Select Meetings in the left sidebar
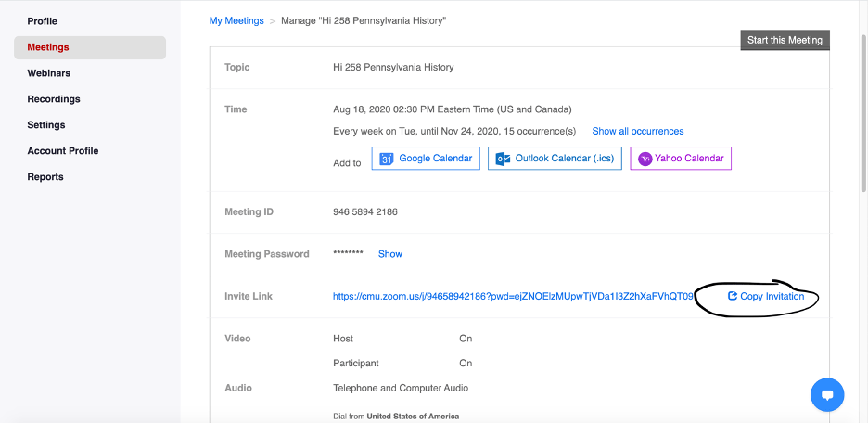This screenshot has width=868, height=423. [x=48, y=47]
